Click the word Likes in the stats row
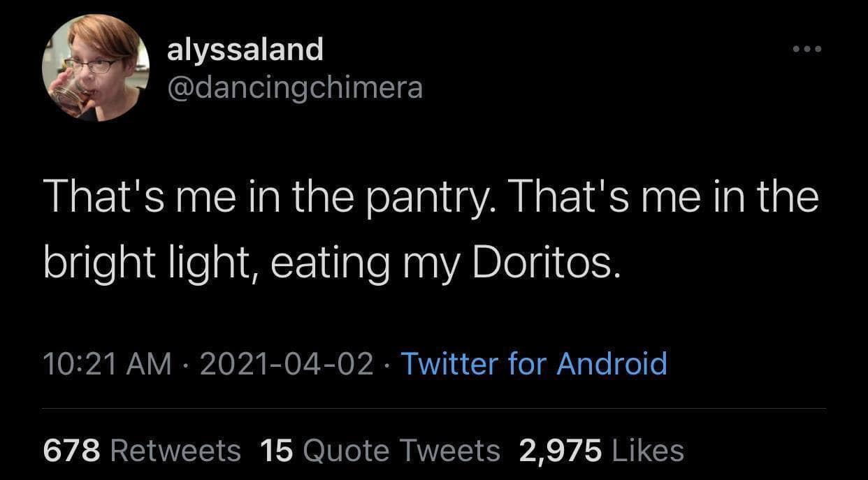 647,451
